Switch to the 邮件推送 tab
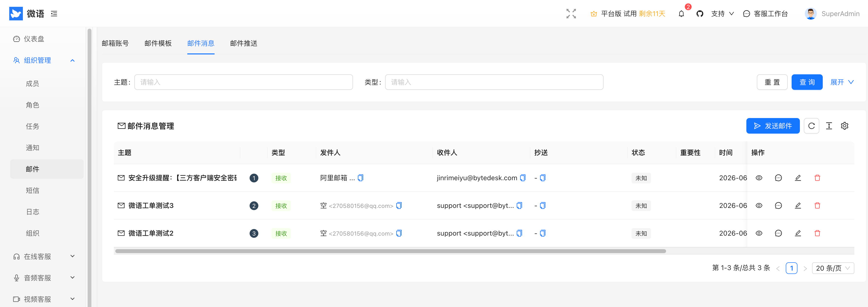The width and height of the screenshot is (868, 307). tap(244, 43)
